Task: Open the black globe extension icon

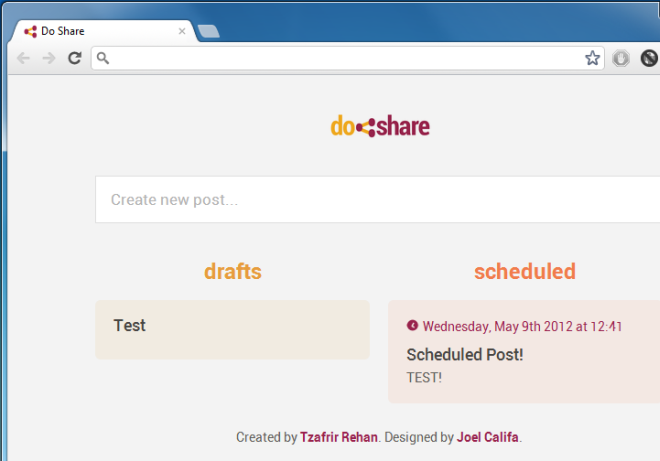Action: (649, 58)
